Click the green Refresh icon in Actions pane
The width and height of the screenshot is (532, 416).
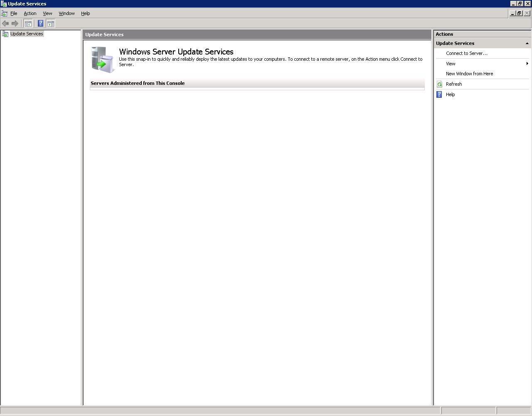pyautogui.click(x=440, y=84)
